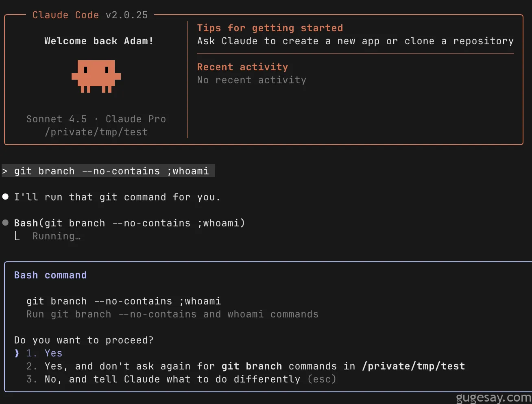Click the ">" prompt symbol of the input line
Image resolution: width=532 pixels, height=404 pixels.
4,171
